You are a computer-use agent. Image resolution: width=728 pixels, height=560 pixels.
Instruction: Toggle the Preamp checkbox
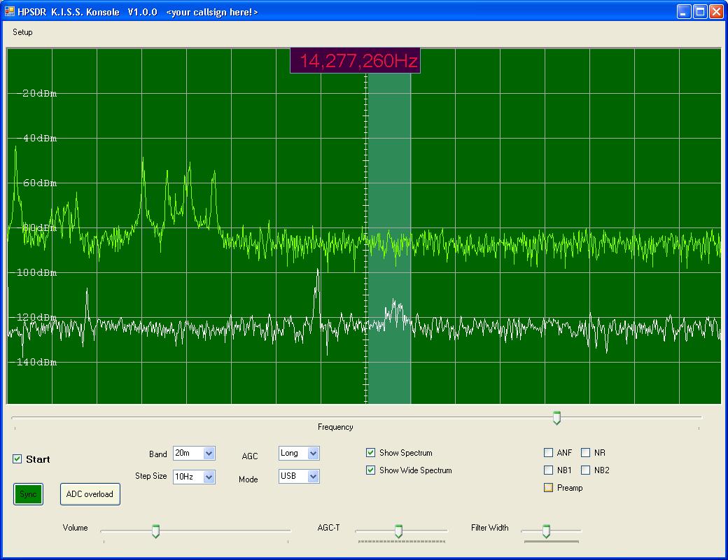[x=549, y=488]
